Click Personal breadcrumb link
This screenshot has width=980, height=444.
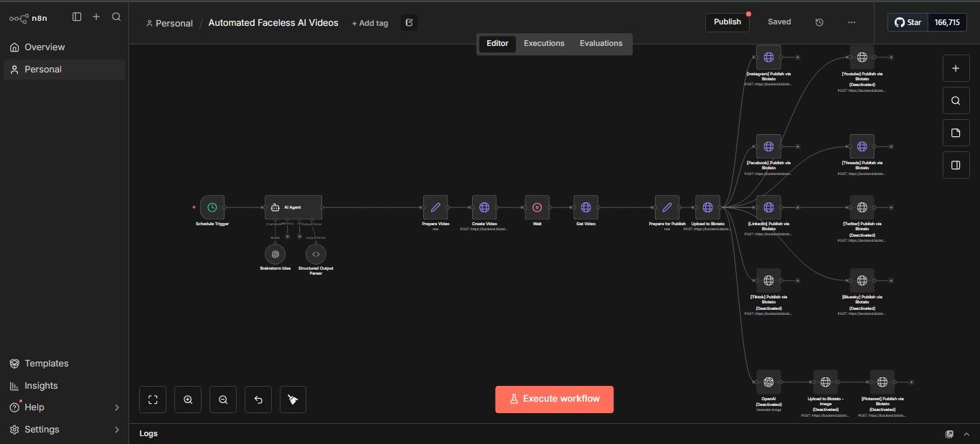(x=169, y=23)
